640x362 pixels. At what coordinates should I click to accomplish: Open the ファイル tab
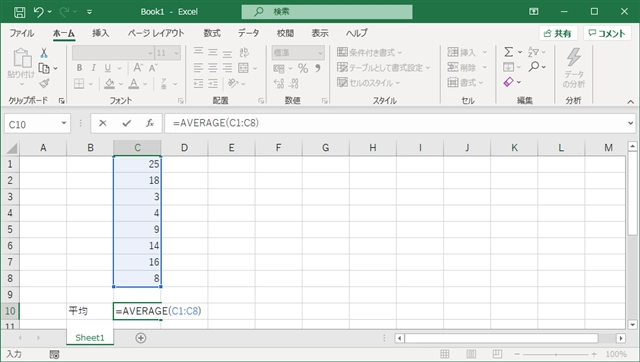pyautogui.click(x=22, y=33)
